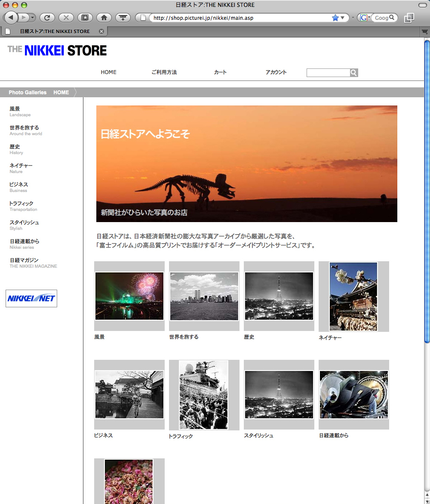Click the Photo Galleries HOME breadcrumb

click(x=39, y=92)
